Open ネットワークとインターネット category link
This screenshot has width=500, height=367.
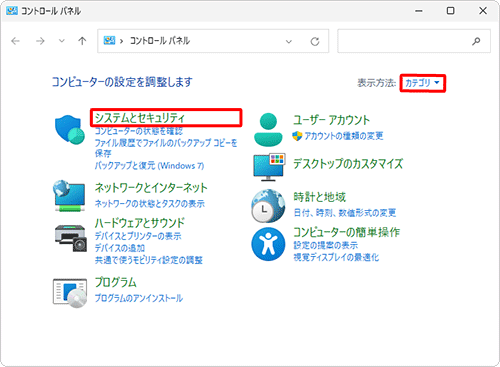(x=151, y=188)
